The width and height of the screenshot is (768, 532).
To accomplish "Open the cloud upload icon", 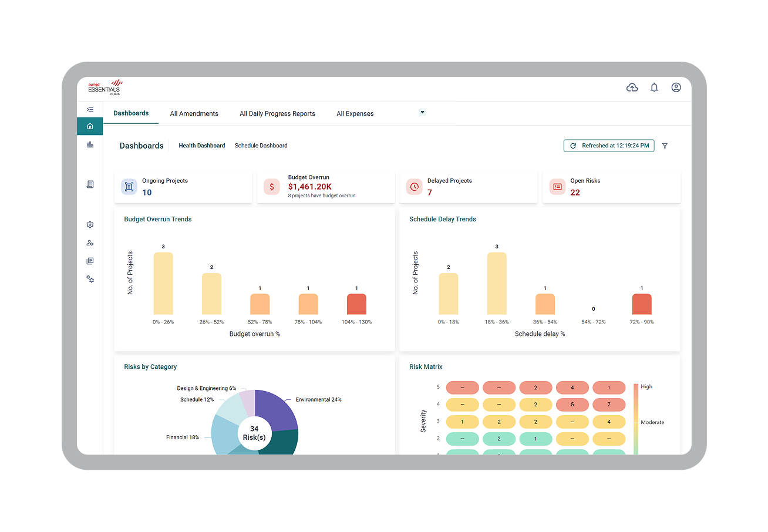I will tap(632, 87).
